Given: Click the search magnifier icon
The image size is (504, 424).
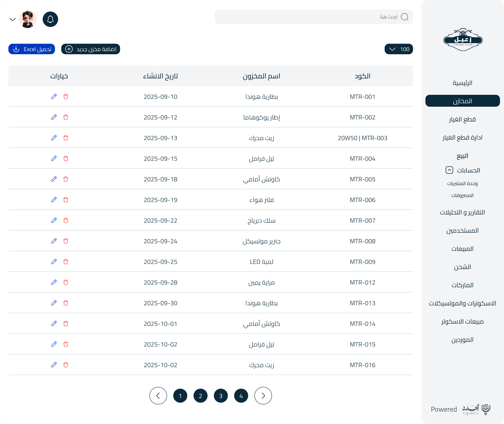Looking at the screenshot, I should (405, 17).
